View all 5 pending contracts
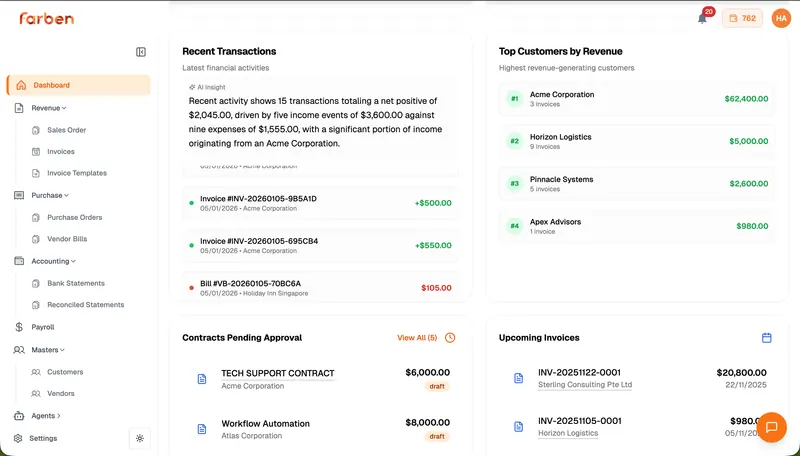 pyautogui.click(x=417, y=338)
